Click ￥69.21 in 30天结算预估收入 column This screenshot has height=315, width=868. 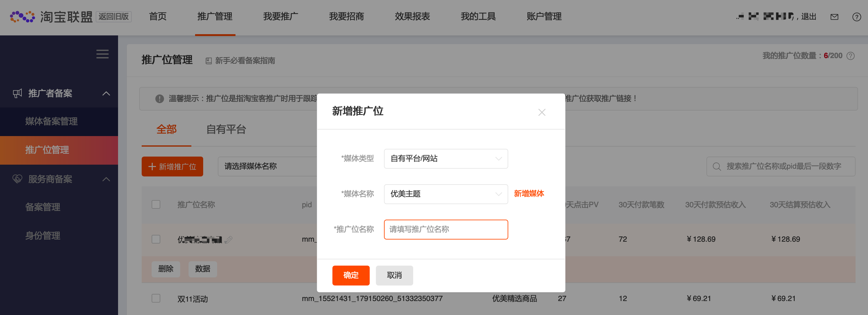click(783, 299)
